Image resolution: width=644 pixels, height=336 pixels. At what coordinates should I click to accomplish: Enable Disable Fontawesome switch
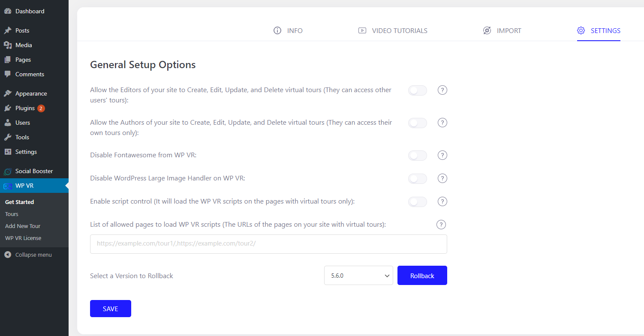coord(418,156)
